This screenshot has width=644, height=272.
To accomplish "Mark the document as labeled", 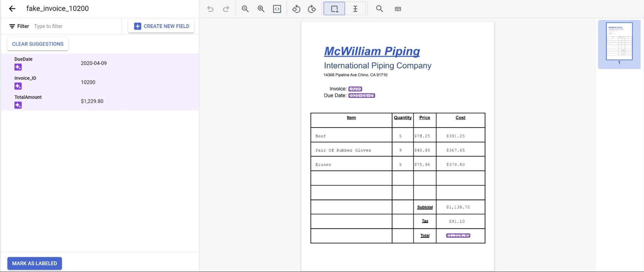I will point(34,263).
